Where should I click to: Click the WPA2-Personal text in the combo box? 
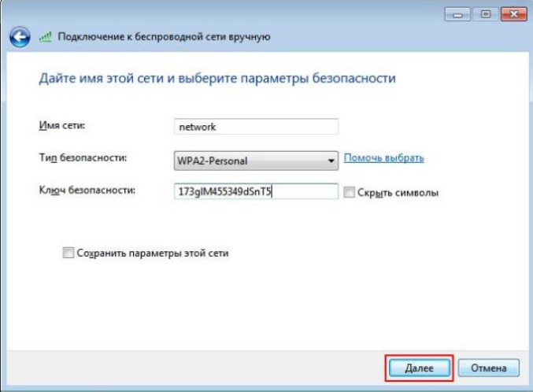click(213, 161)
